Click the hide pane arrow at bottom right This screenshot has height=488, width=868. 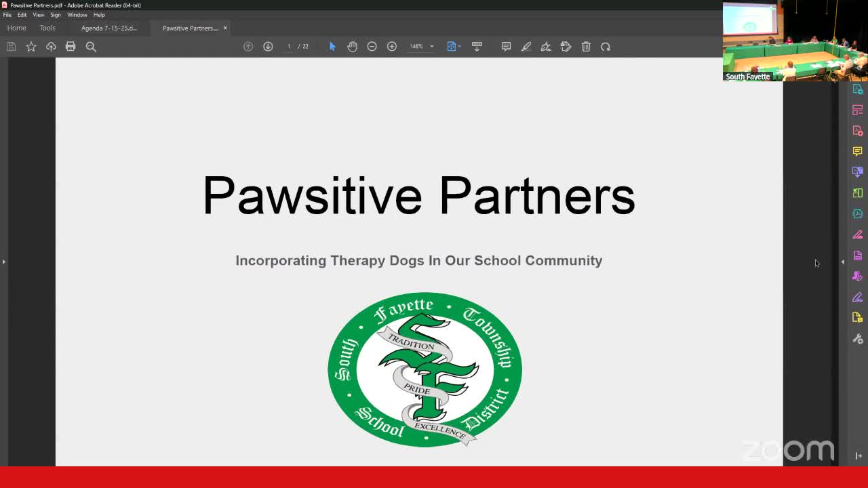(858, 456)
